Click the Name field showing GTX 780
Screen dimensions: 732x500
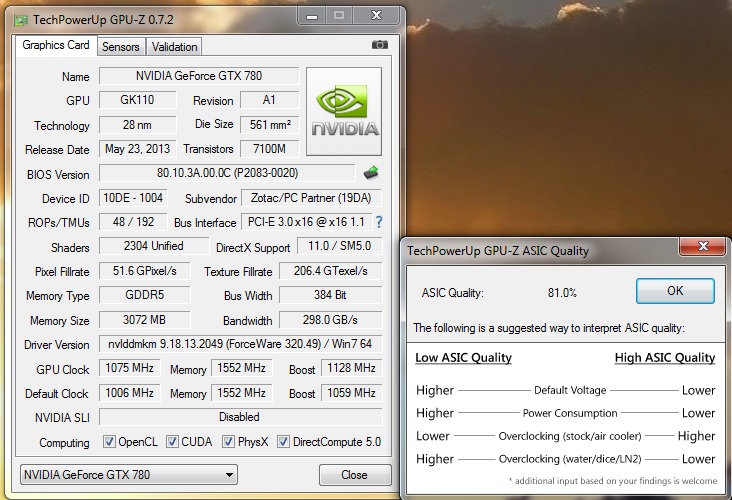click(x=199, y=76)
